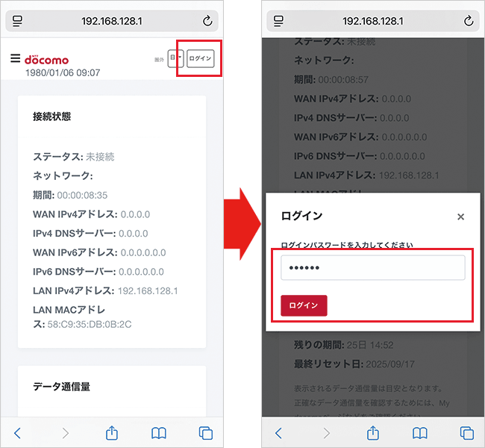
Task: Tap page settings icon in left address bar
Action: tap(18, 22)
